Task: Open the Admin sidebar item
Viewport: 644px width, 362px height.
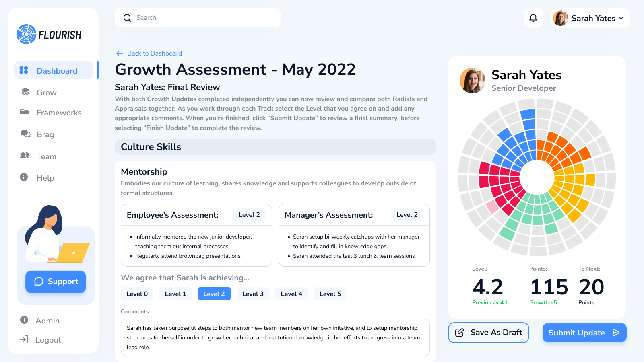Action: pos(47,321)
